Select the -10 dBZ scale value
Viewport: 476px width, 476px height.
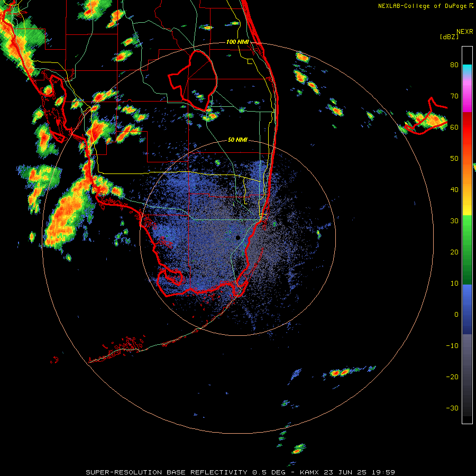click(452, 346)
